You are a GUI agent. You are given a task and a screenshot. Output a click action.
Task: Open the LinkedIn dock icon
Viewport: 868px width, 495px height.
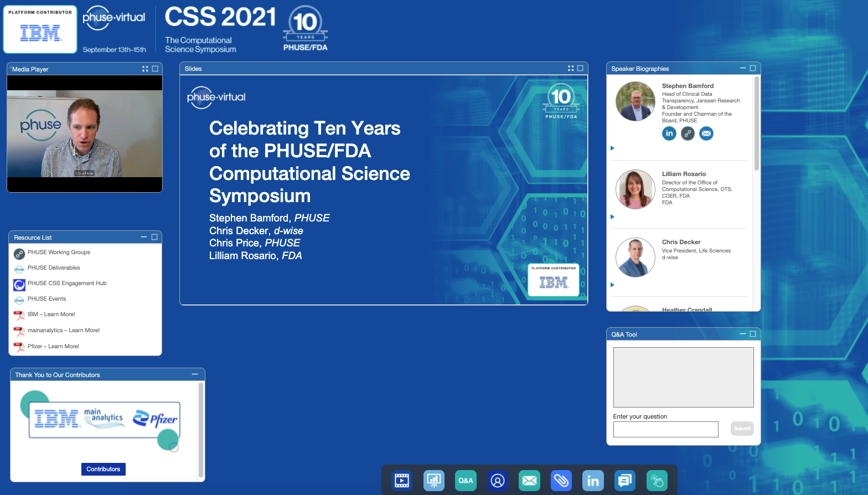coord(593,481)
